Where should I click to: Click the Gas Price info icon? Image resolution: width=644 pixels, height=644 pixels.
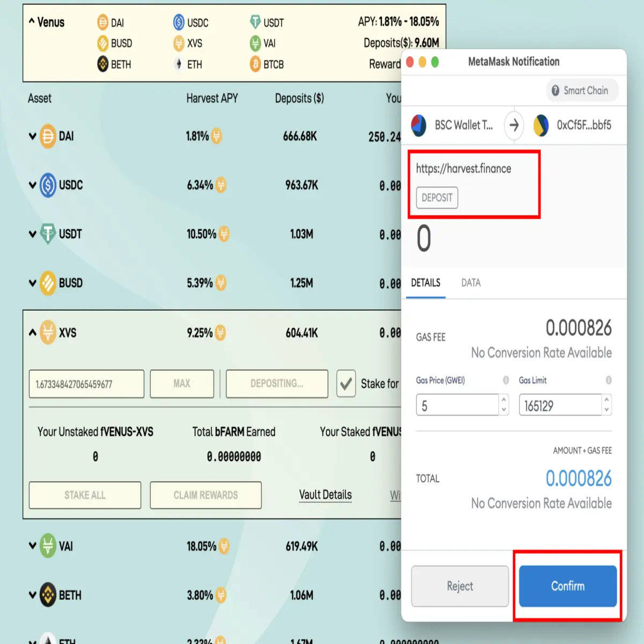(x=506, y=380)
